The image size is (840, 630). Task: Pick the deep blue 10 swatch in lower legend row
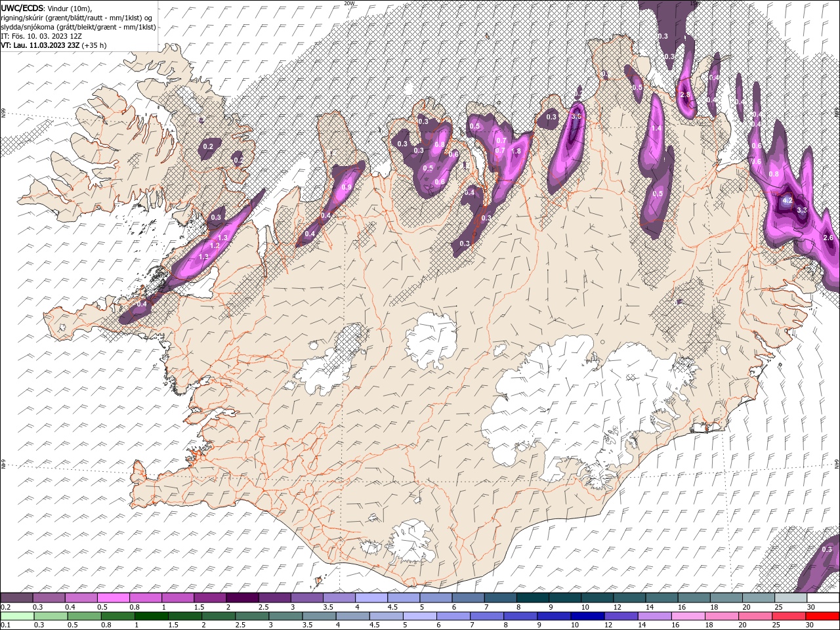[587, 616]
